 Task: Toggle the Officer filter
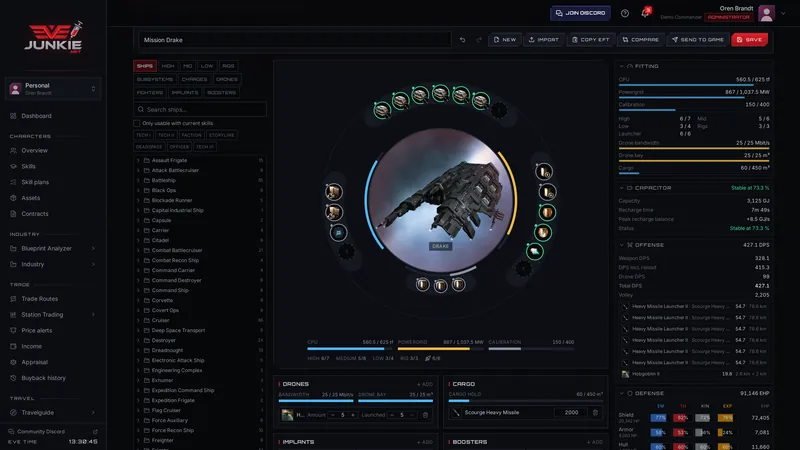tap(179, 147)
